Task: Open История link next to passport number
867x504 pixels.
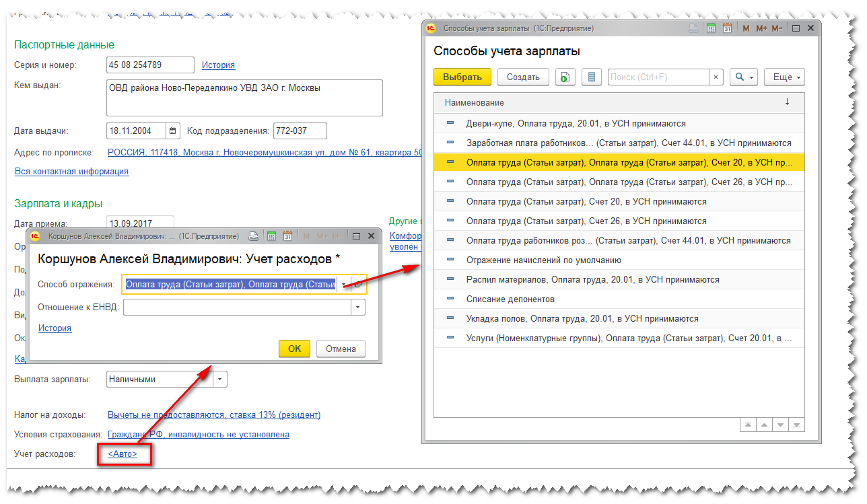Action: 218,65
